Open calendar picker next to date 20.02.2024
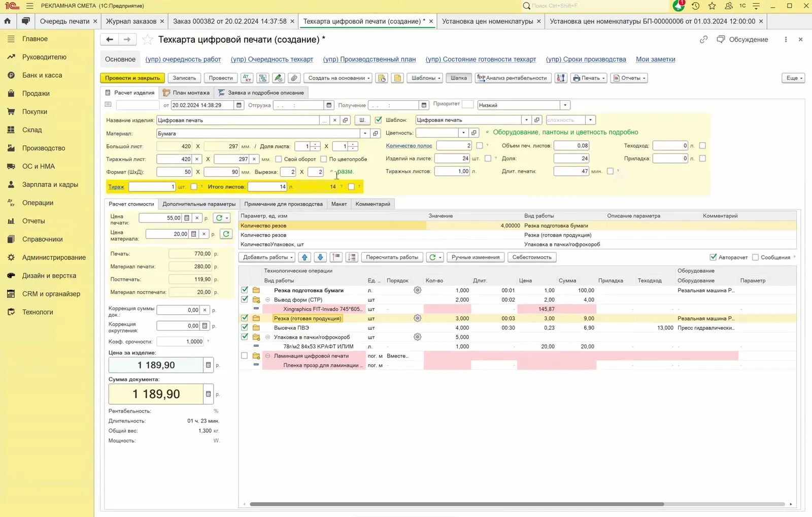 (x=239, y=105)
